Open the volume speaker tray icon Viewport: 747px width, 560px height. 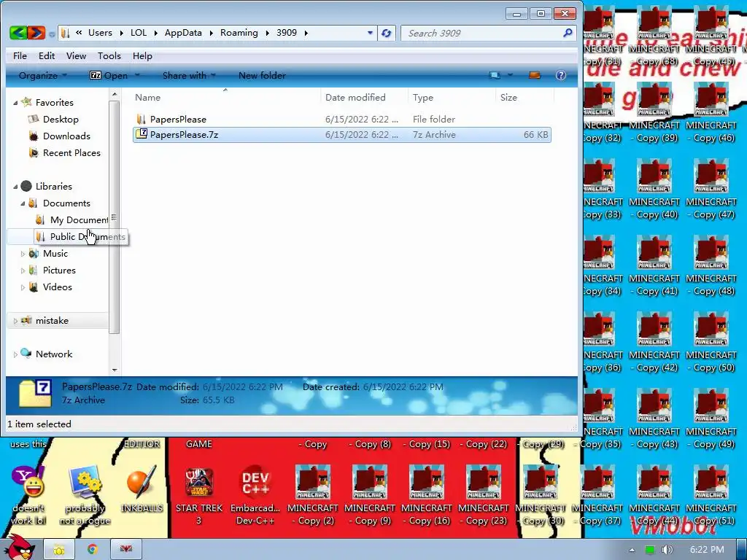coord(667,550)
